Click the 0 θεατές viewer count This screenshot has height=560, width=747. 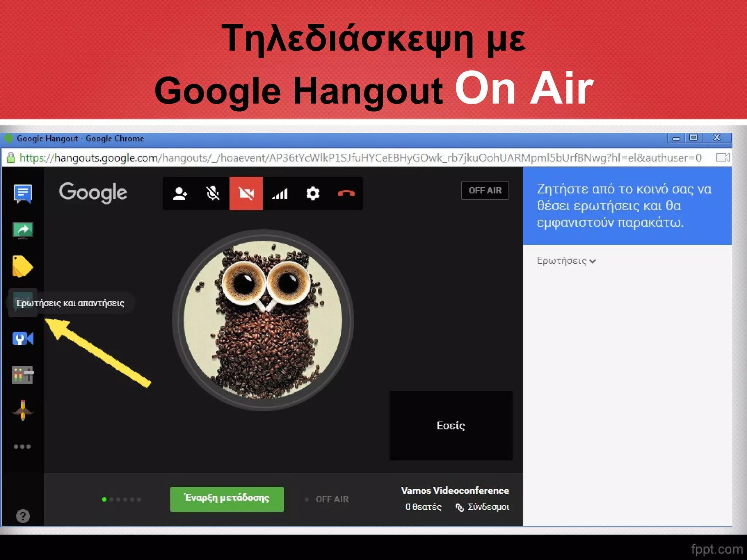(x=423, y=507)
